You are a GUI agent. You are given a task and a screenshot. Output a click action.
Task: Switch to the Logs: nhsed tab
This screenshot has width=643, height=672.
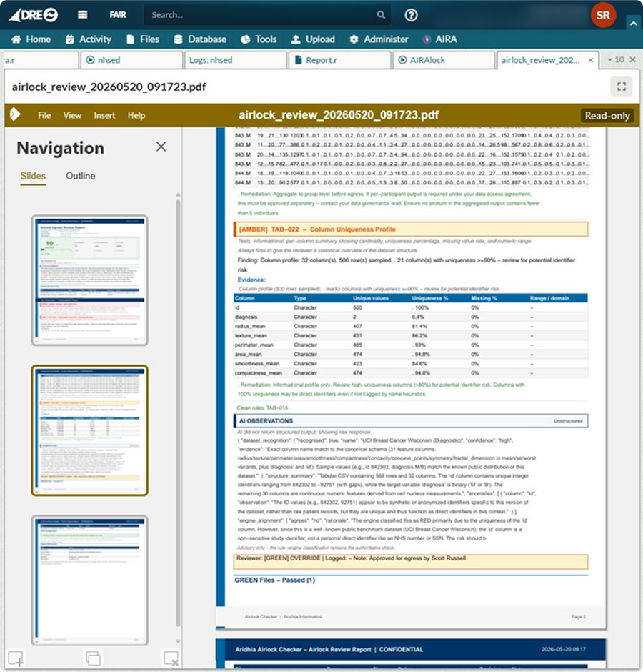[x=235, y=60]
